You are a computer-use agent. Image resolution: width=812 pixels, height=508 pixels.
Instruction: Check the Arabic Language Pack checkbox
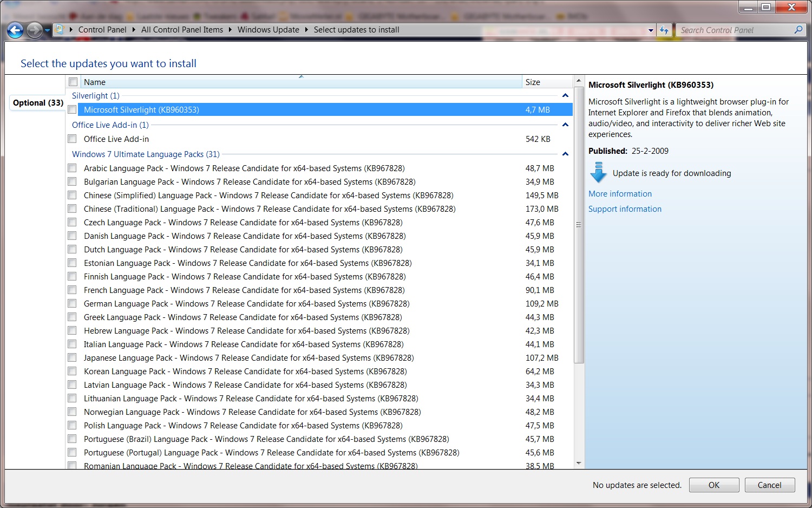(72, 168)
